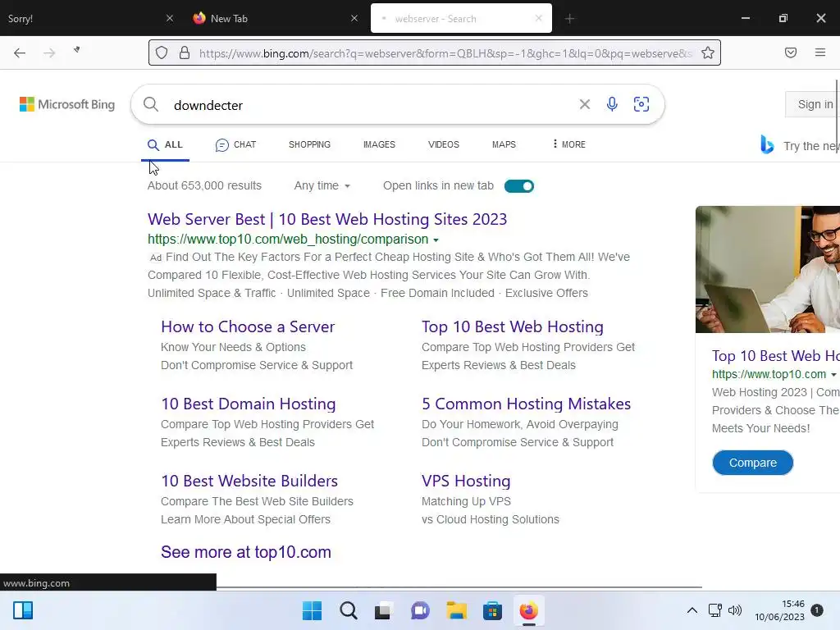Screen dimensions: 840x630
Task: Open a new browser tab with plus icon
Action: pyautogui.click(x=569, y=19)
